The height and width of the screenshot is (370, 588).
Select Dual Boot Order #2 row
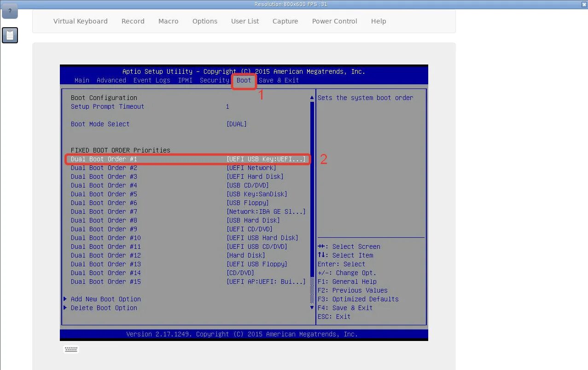188,168
